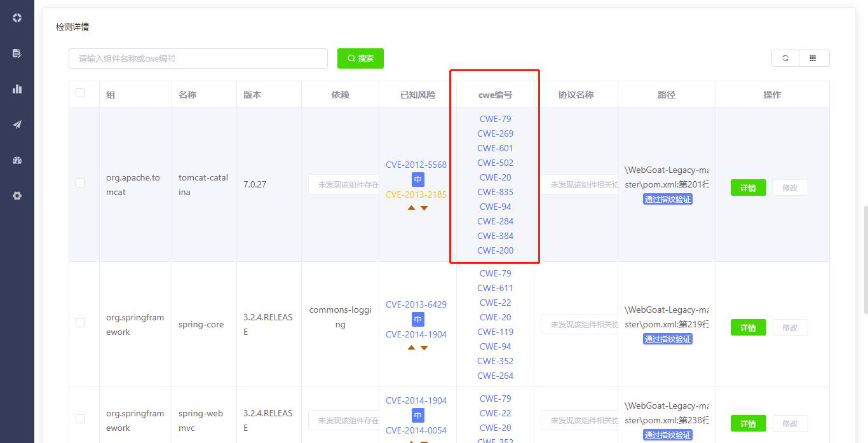Click 修改 in tomcat-catalina row
This screenshot has width=868, height=443.
[790, 187]
